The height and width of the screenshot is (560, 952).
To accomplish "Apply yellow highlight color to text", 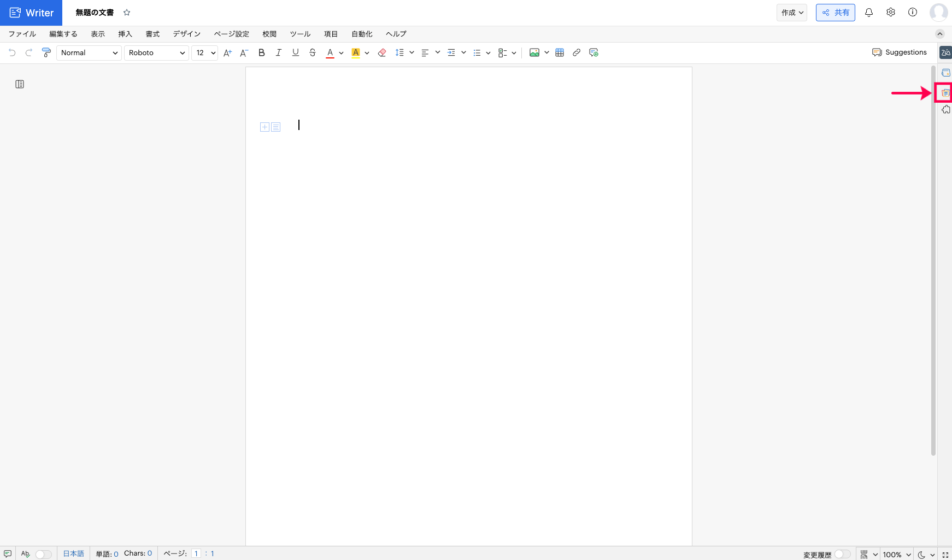I will pyautogui.click(x=356, y=52).
